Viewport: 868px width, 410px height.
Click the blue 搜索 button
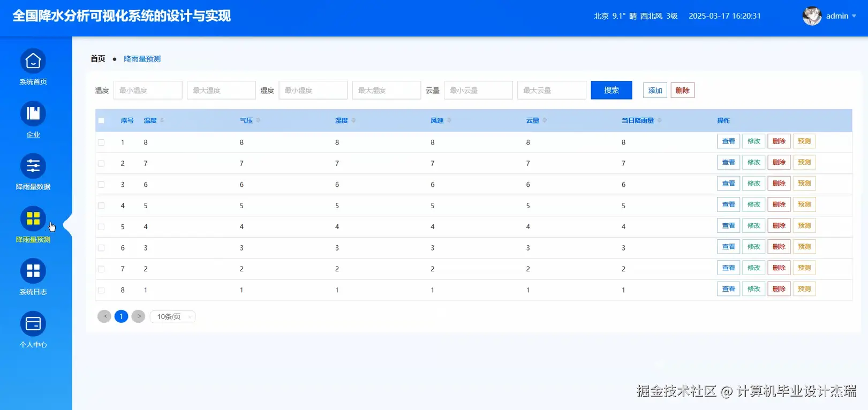click(612, 90)
